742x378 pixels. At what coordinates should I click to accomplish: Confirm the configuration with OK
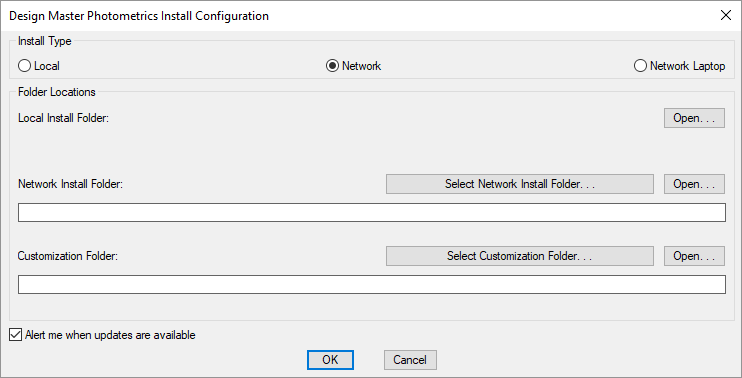[x=330, y=360]
